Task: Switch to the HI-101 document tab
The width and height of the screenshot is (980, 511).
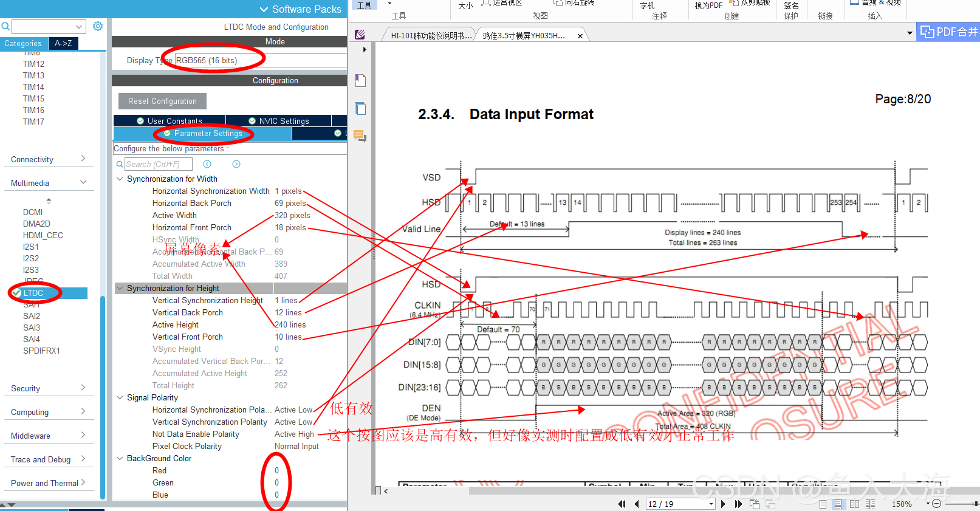Action: [x=430, y=36]
